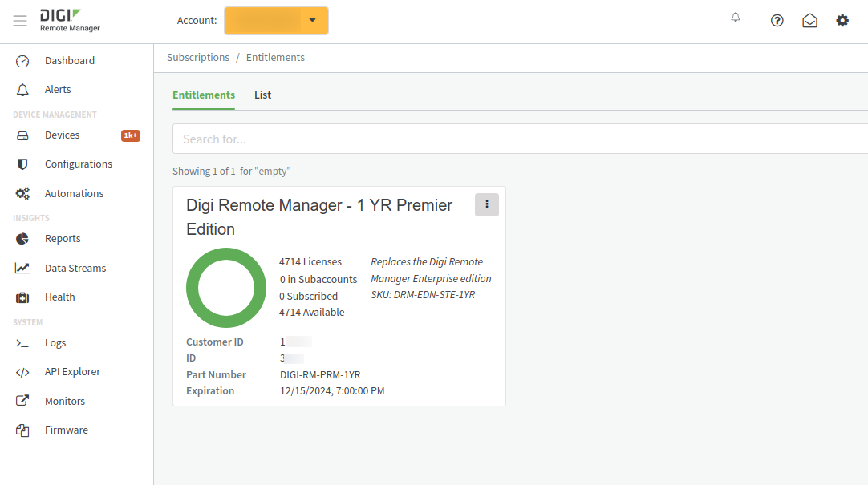The height and width of the screenshot is (485, 868).
Task: Click the Dashboard gauge icon
Action: tap(22, 61)
